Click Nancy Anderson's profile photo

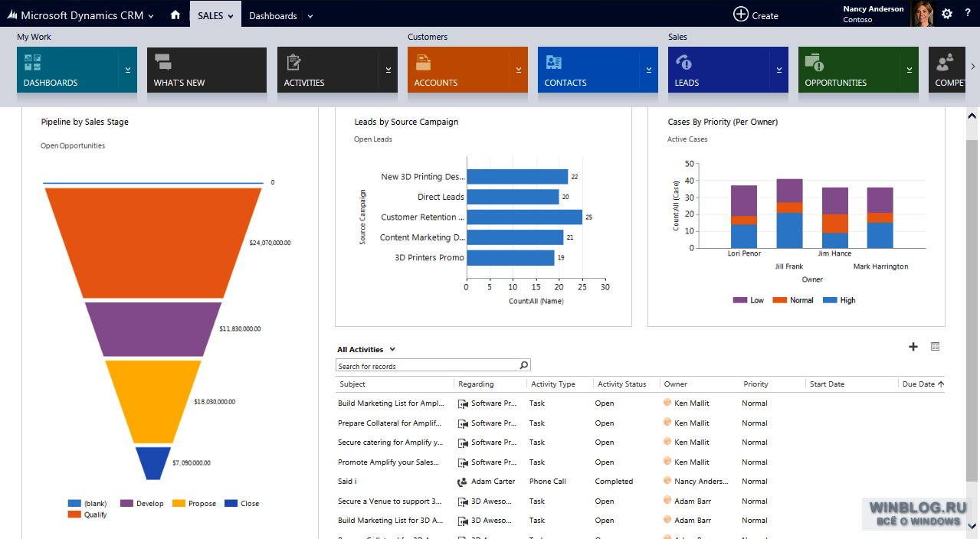pyautogui.click(x=922, y=14)
